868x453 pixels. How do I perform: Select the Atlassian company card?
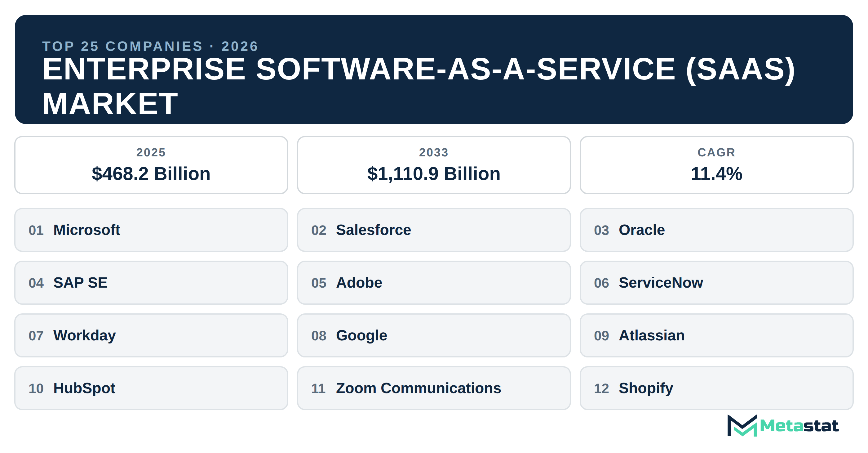pyautogui.click(x=716, y=336)
